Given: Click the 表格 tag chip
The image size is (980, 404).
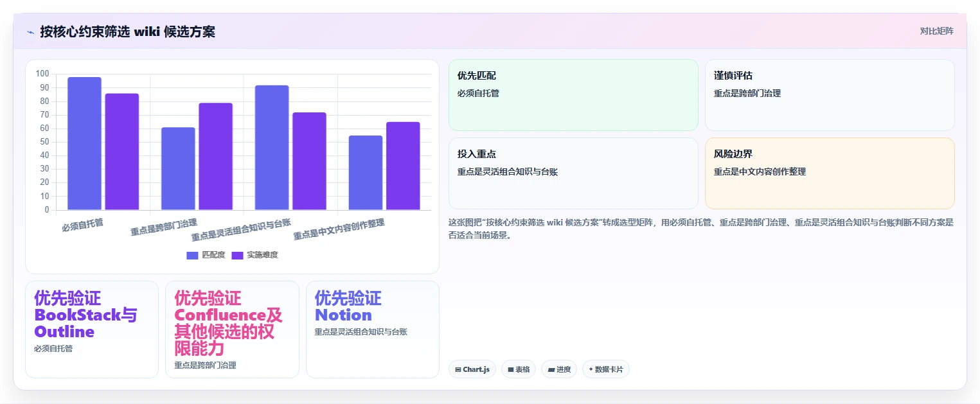Looking at the screenshot, I should [x=519, y=369].
